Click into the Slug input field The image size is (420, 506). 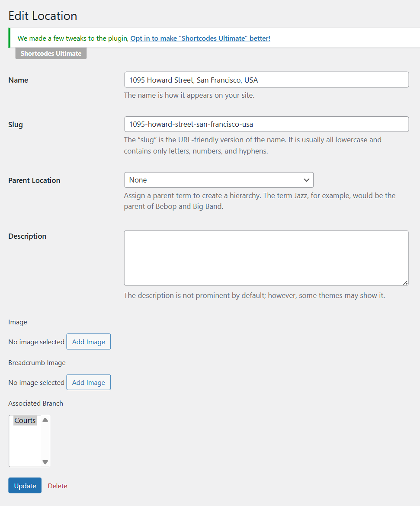[266, 124]
